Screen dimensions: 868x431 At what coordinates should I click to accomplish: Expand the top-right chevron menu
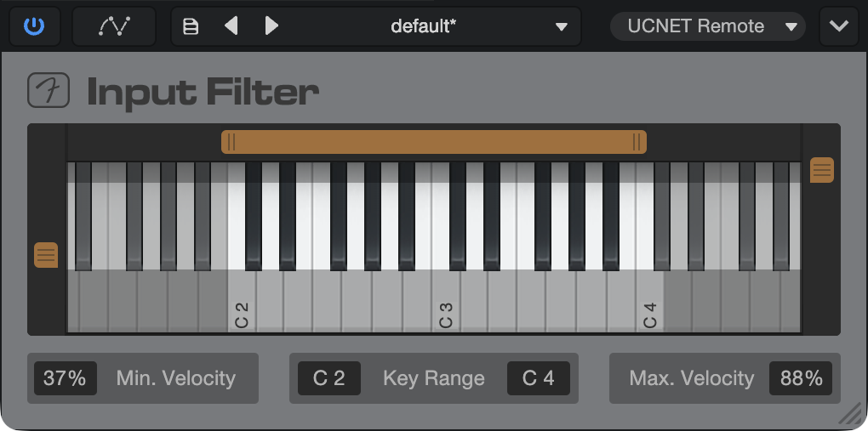(x=839, y=26)
